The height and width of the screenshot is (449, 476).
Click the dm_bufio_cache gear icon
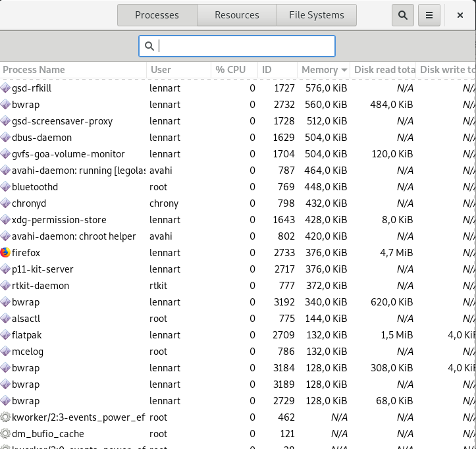5,433
